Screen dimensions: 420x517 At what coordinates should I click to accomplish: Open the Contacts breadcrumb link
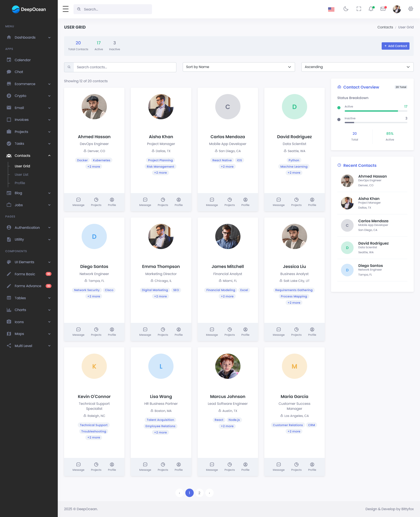pos(385,27)
